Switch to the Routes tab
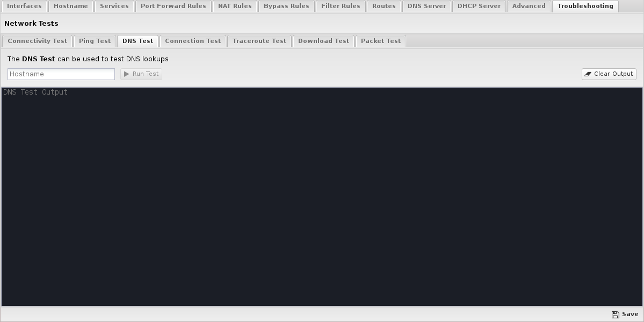The image size is (644, 322). coord(383,6)
